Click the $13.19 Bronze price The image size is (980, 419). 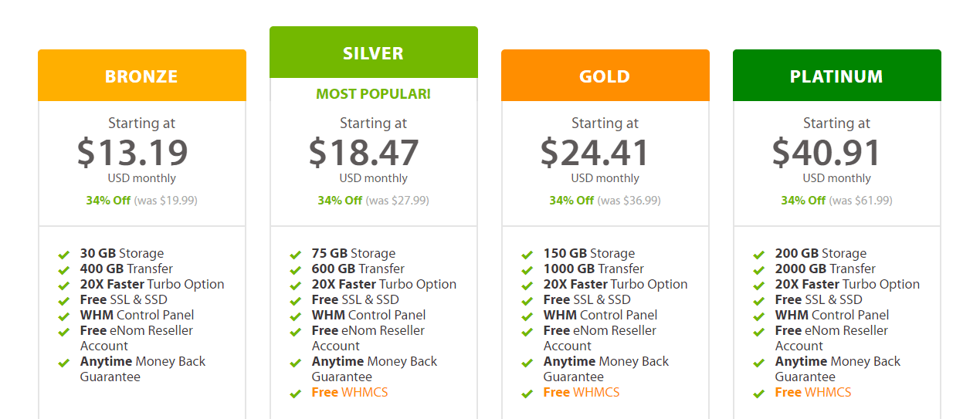[133, 152]
